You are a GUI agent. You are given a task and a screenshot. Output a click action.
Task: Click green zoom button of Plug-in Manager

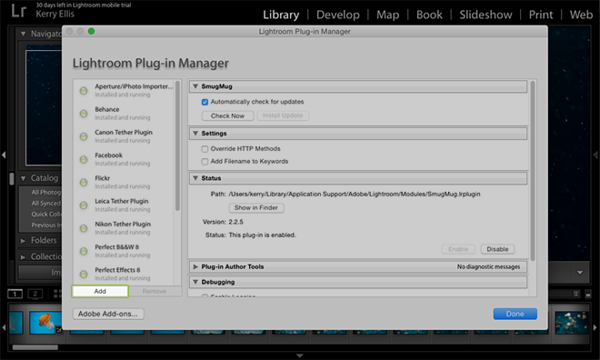pyautogui.click(x=91, y=31)
